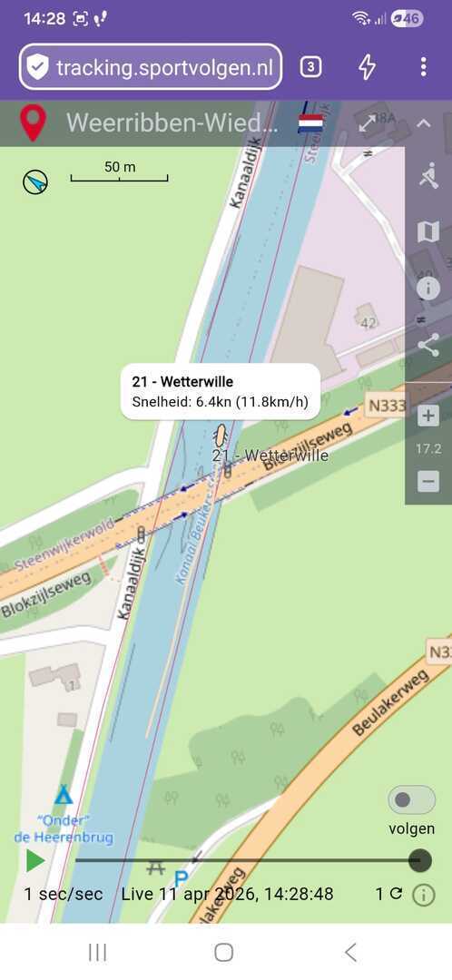Toggle the volgen follow switch
This screenshot has height=980, width=452.
[x=411, y=800]
